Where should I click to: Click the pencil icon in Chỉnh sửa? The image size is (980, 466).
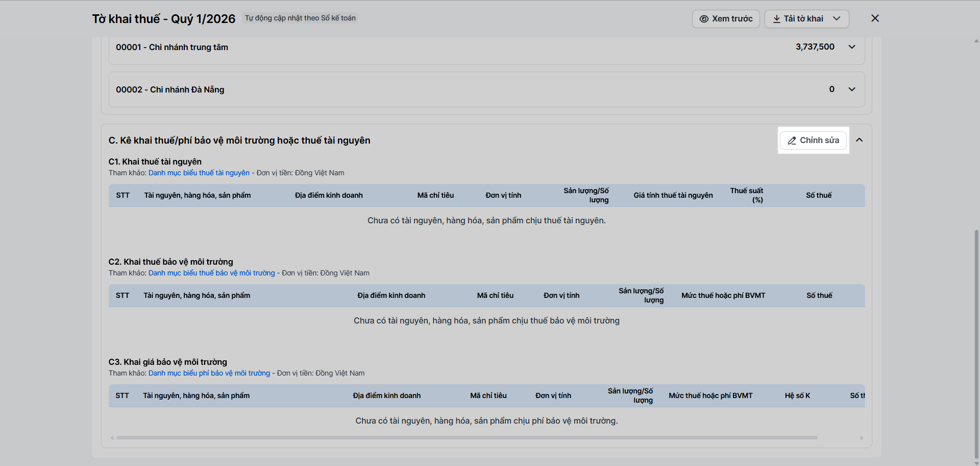point(792,141)
